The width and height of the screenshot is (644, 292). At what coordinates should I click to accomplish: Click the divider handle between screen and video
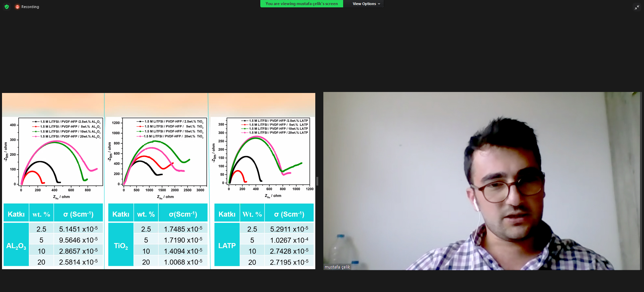pyautogui.click(x=317, y=181)
